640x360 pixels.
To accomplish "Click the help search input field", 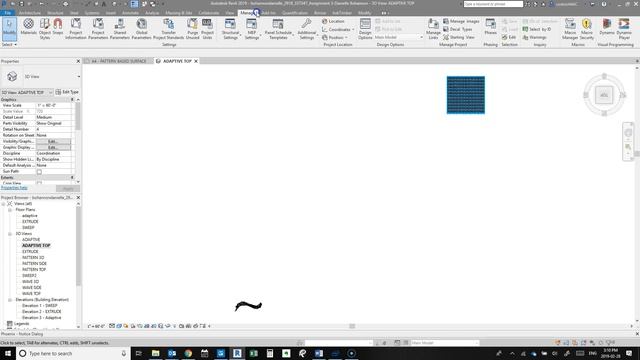I will (x=493, y=4).
